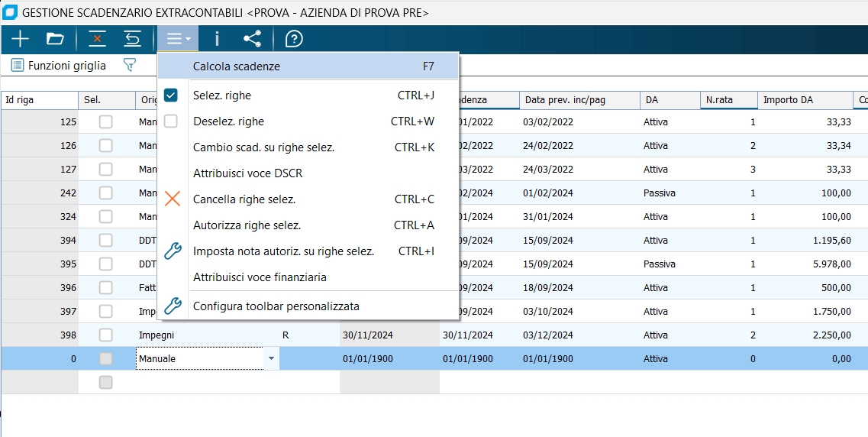Screen dimensions: 868x437
Task: Click the share icon in toolbar
Action: point(252,39)
